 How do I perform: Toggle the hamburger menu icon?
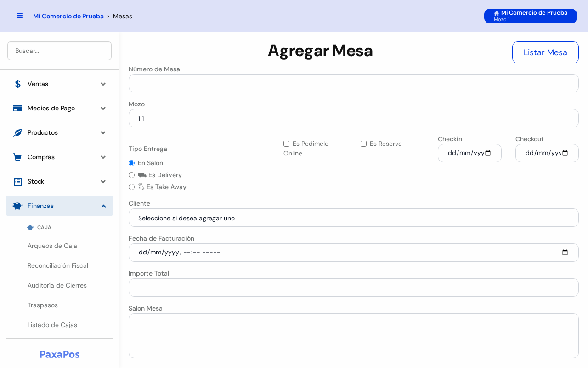[20, 16]
